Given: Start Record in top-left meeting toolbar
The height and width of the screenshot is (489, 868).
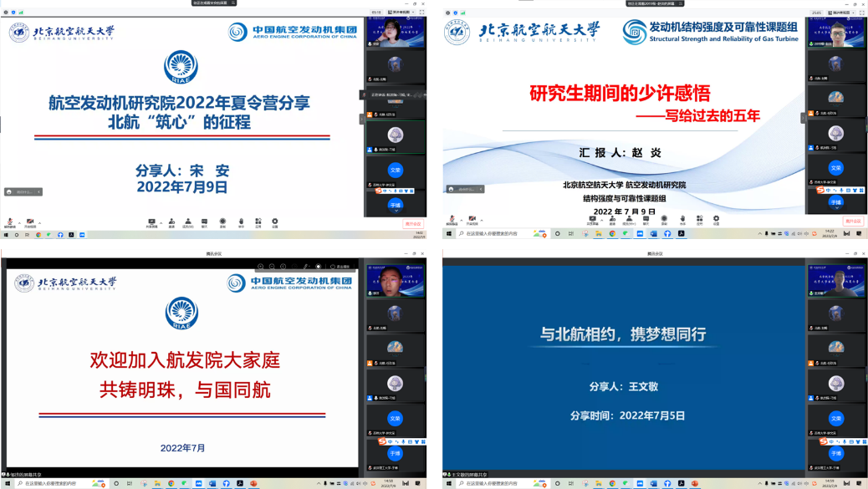Looking at the screenshot, I should (x=222, y=222).
